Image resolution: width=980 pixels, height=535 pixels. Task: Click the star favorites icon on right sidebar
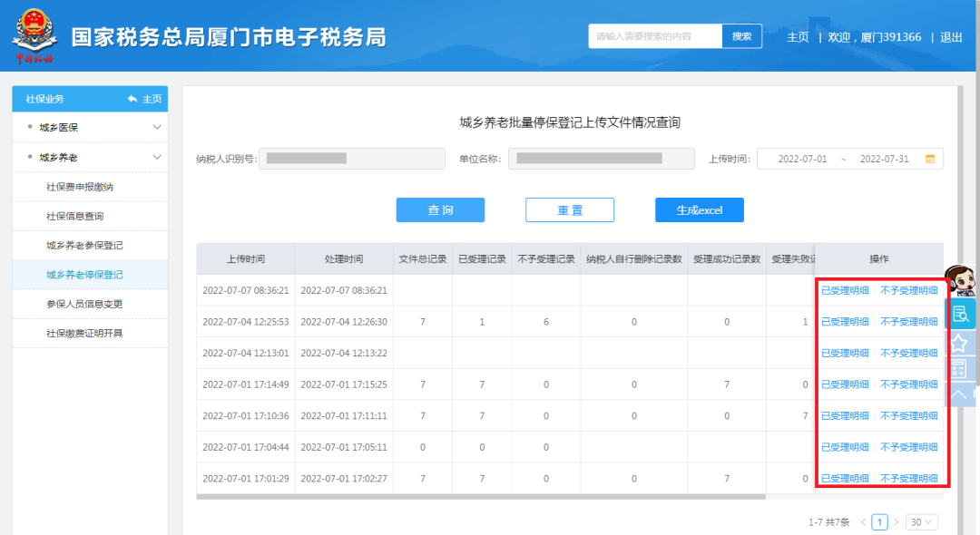click(x=959, y=343)
